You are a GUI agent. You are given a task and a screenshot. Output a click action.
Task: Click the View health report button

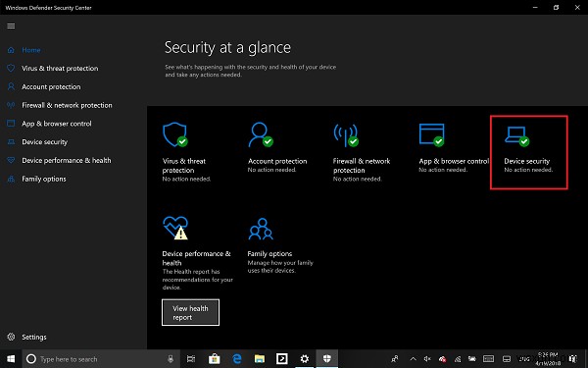[x=190, y=312]
